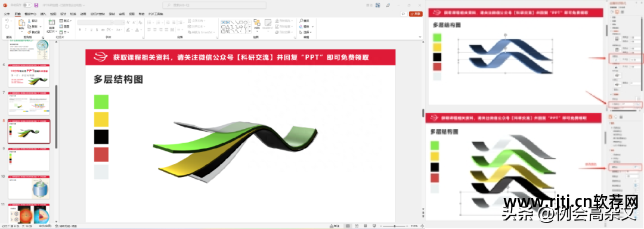644x229 pixels.
Task: Click the Normal view icon in status bar
Action: [x=348, y=226]
